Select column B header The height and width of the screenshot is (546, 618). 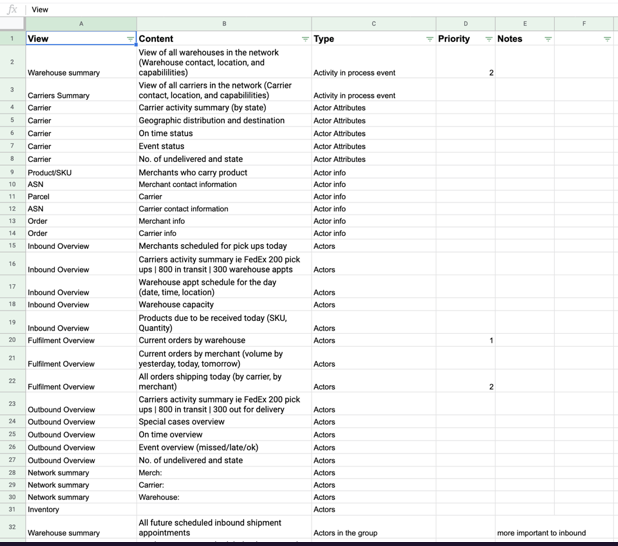coord(224,24)
